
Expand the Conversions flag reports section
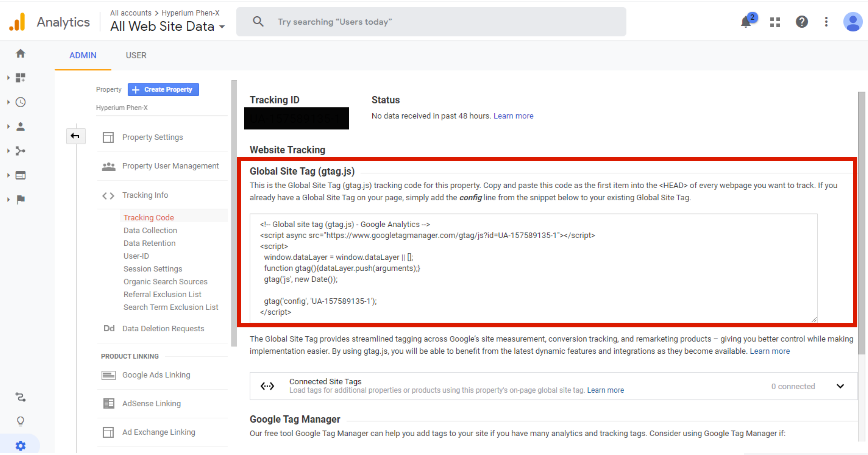click(x=20, y=200)
